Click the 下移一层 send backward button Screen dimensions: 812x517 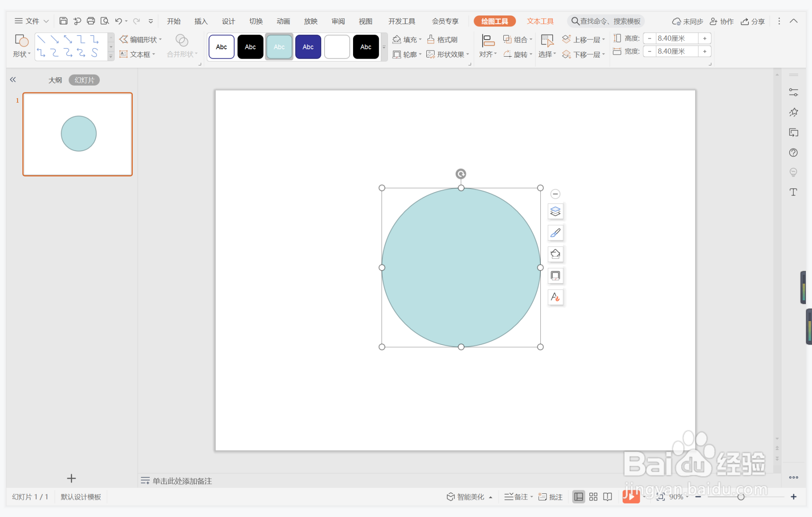point(583,54)
